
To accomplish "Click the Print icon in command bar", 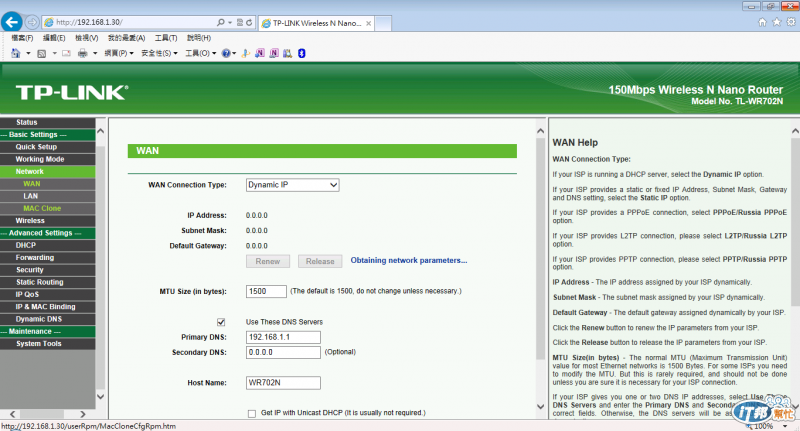I will click(x=82, y=53).
